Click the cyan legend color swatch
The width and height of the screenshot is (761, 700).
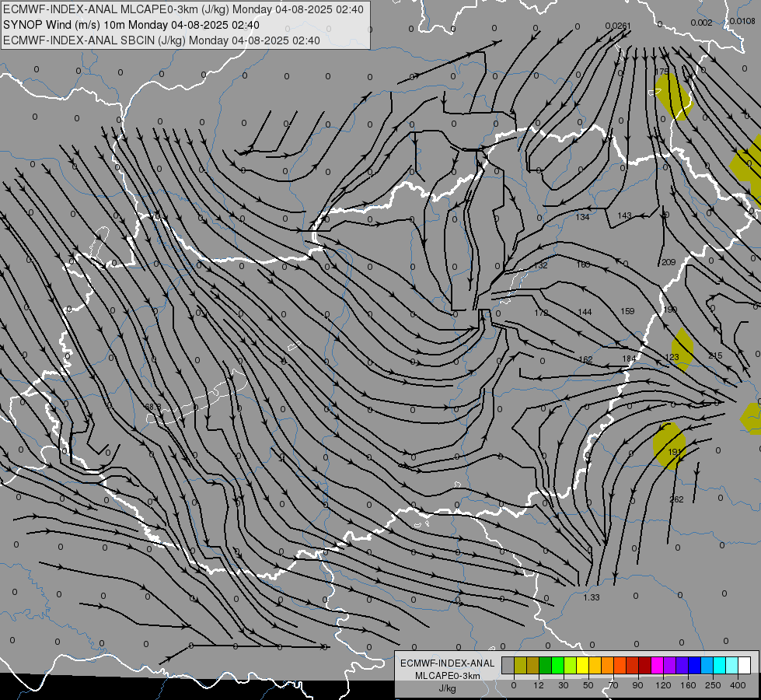720,665
